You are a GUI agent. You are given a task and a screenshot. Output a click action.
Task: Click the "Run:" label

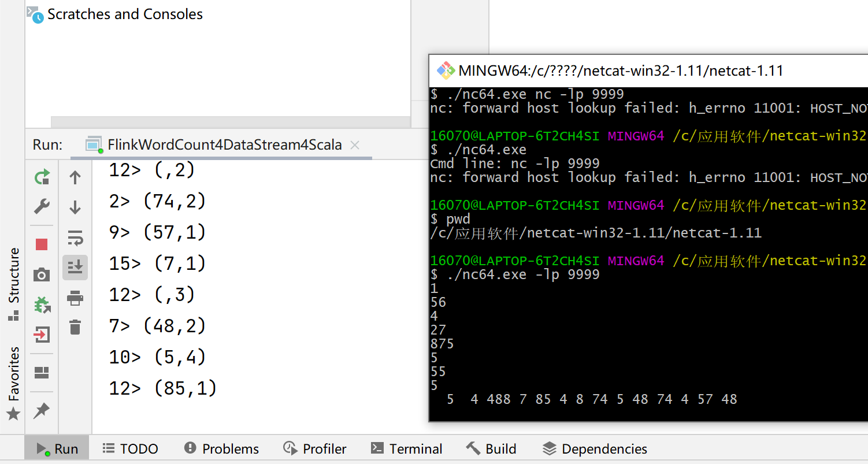[x=48, y=144]
